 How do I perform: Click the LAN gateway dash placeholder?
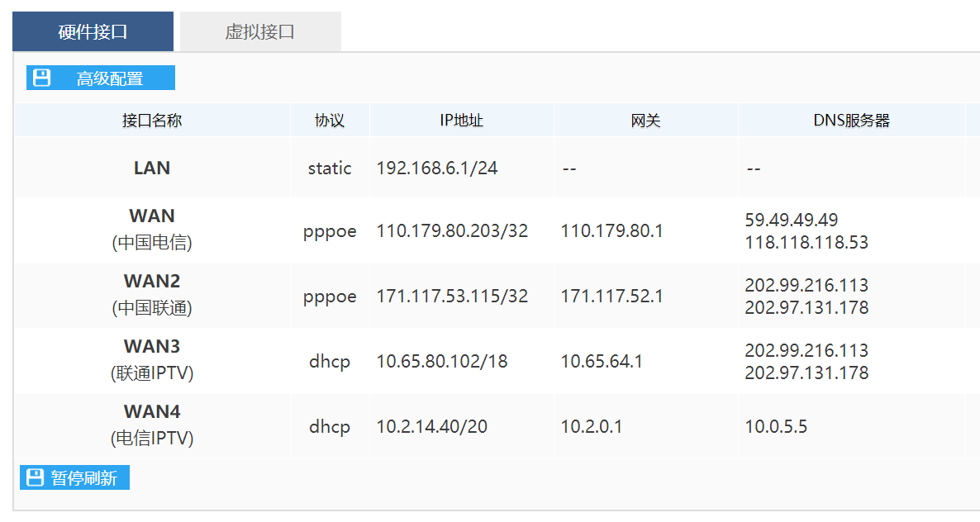coord(568,168)
